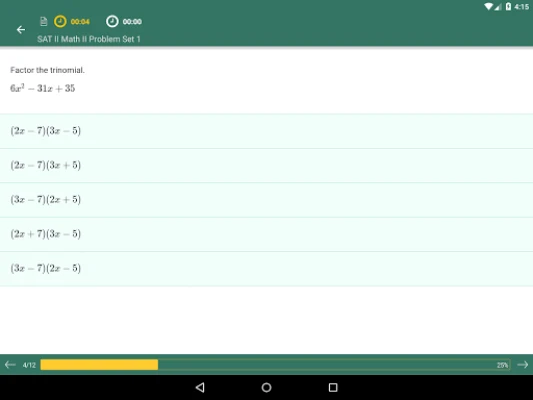The image size is (533, 400).
Task: Tap the SAT II Math II Problem Set 1 title
Action: tap(89, 39)
